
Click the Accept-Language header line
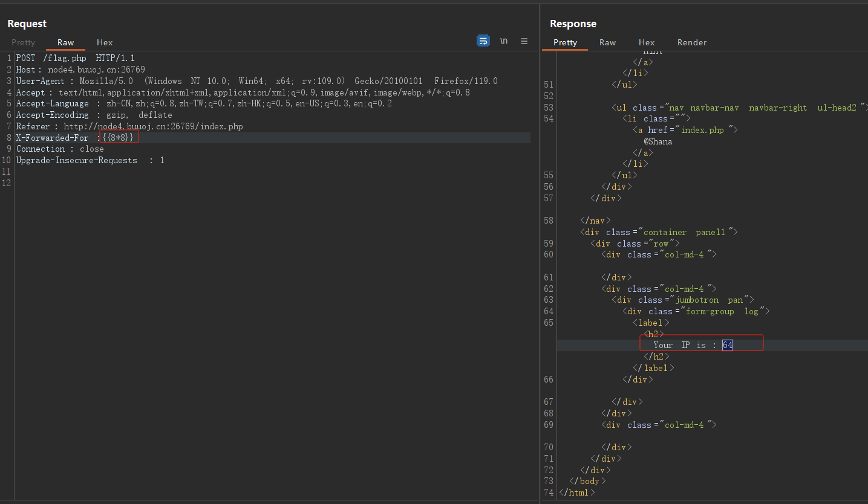click(x=204, y=103)
